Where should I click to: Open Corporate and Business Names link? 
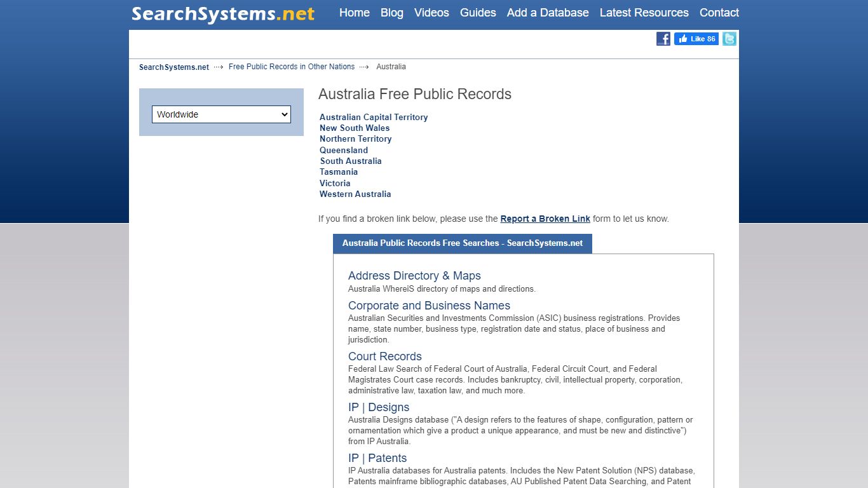pyautogui.click(x=429, y=306)
